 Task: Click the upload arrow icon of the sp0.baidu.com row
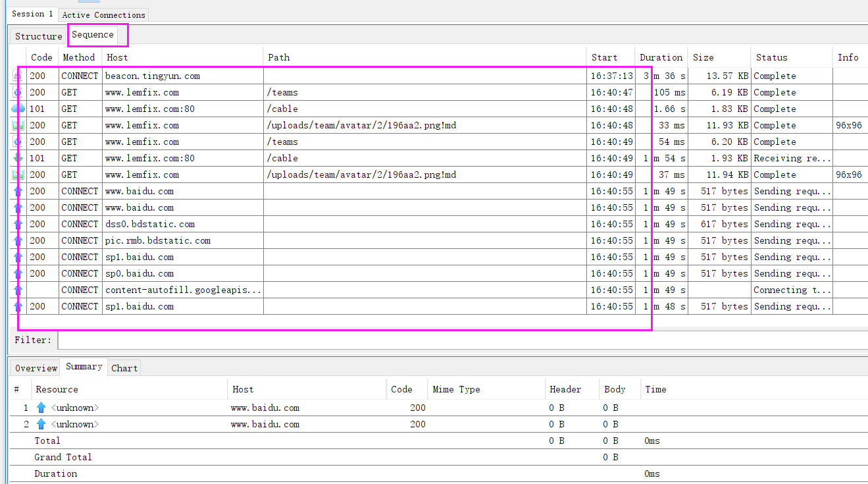pos(18,273)
